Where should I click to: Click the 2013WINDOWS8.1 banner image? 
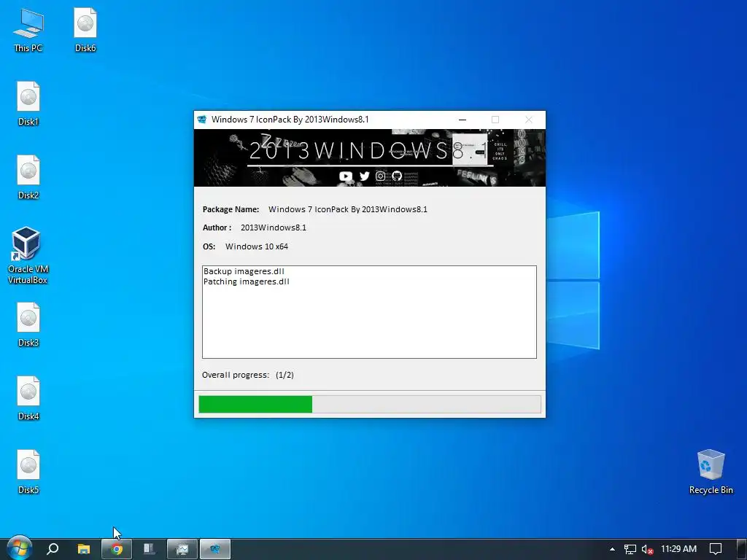370,157
